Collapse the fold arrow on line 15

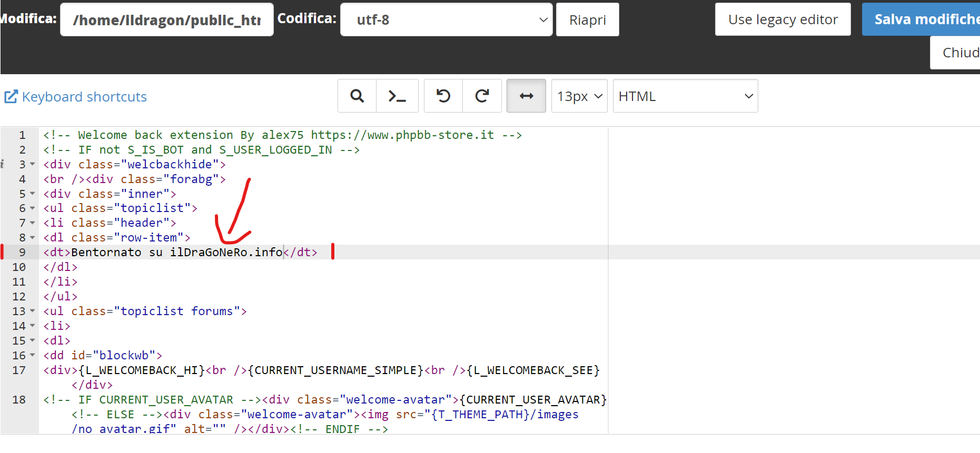coord(33,340)
